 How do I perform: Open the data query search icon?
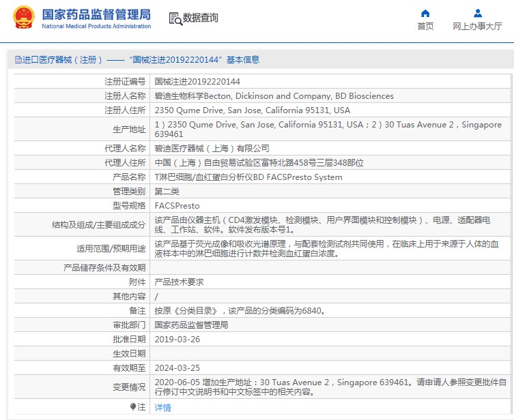click(x=175, y=18)
